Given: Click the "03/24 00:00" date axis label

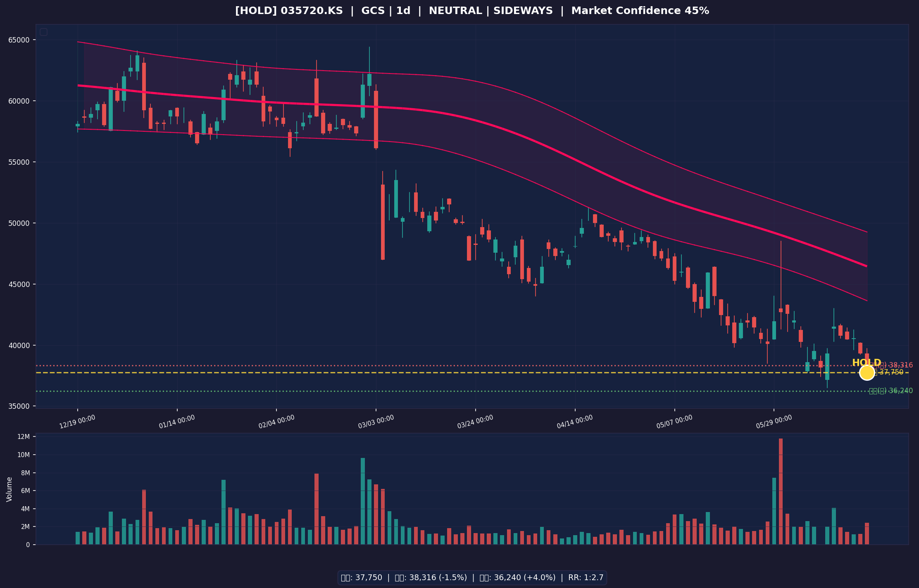Looking at the screenshot, I should click(x=475, y=422).
